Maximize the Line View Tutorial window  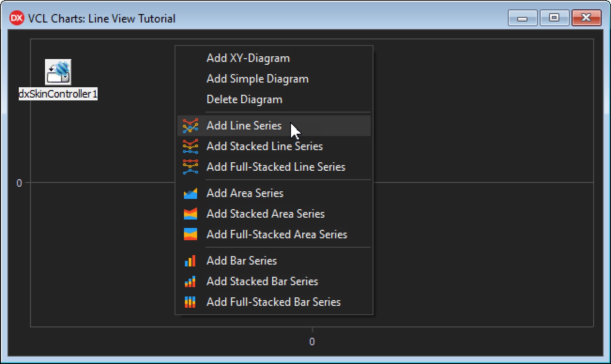(554, 18)
